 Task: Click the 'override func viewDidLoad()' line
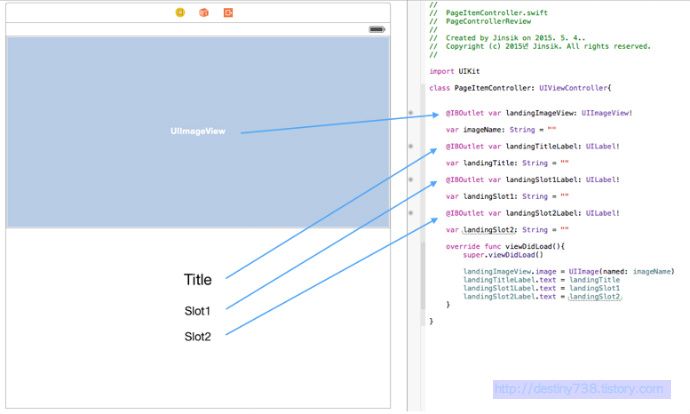[505, 246]
